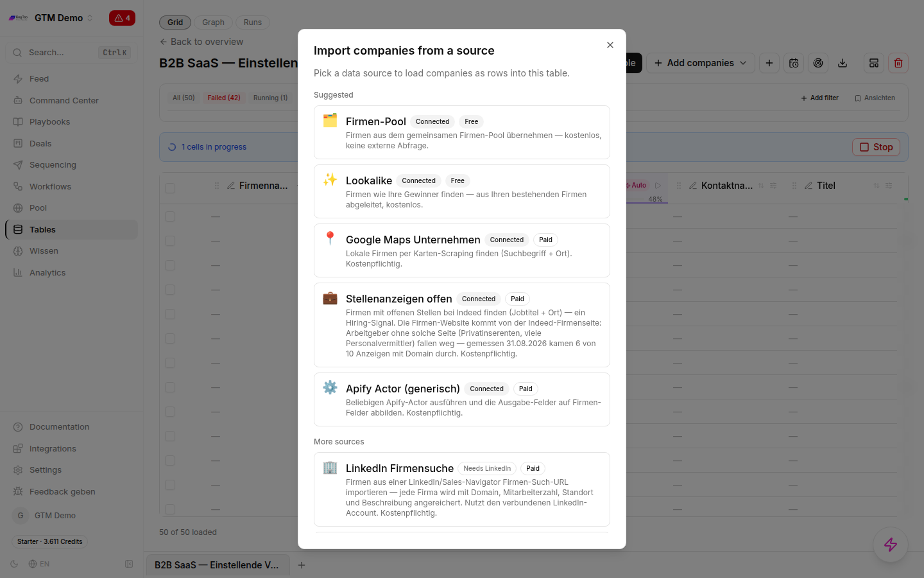
Task: Choose the Lookalike data source
Action: 462,191
